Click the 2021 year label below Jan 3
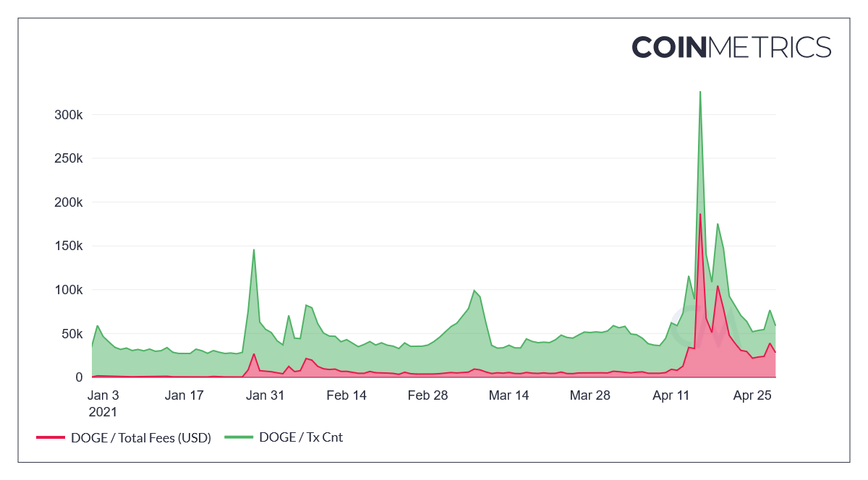 [102, 411]
